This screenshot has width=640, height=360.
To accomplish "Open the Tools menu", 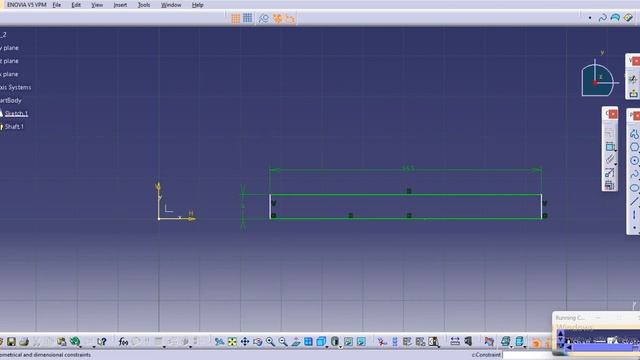I will (144, 5).
